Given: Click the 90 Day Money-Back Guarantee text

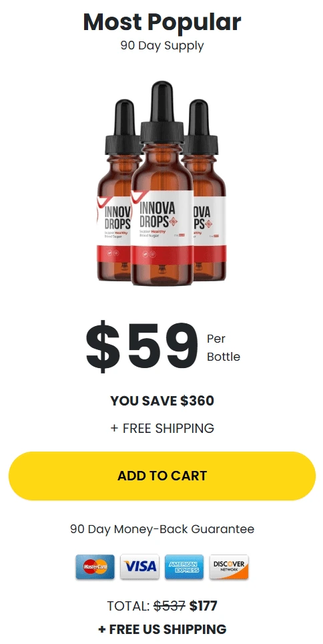Looking at the screenshot, I should pyautogui.click(x=162, y=528).
